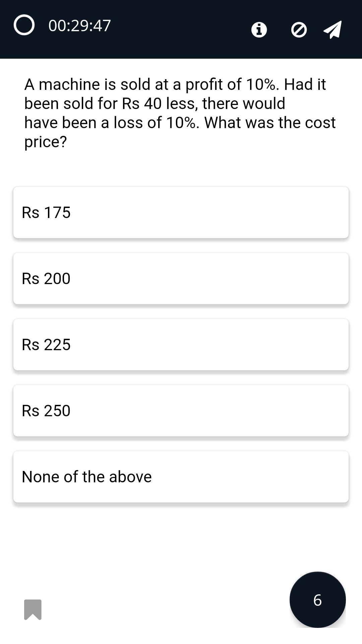Tap the circle icon beside the timer
This screenshot has width=362, height=644.
[24, 25]
